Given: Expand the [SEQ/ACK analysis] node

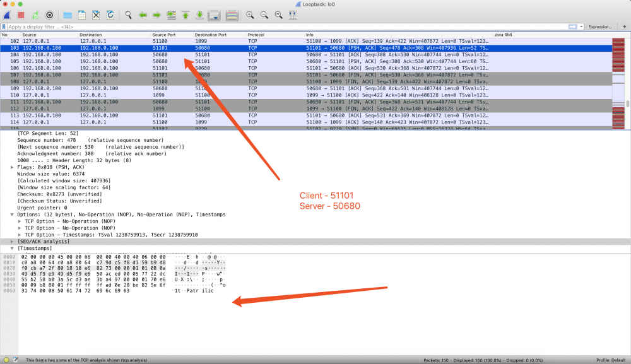Looking at the screenshot, I should pyautogui.click(x=12, y=242).
